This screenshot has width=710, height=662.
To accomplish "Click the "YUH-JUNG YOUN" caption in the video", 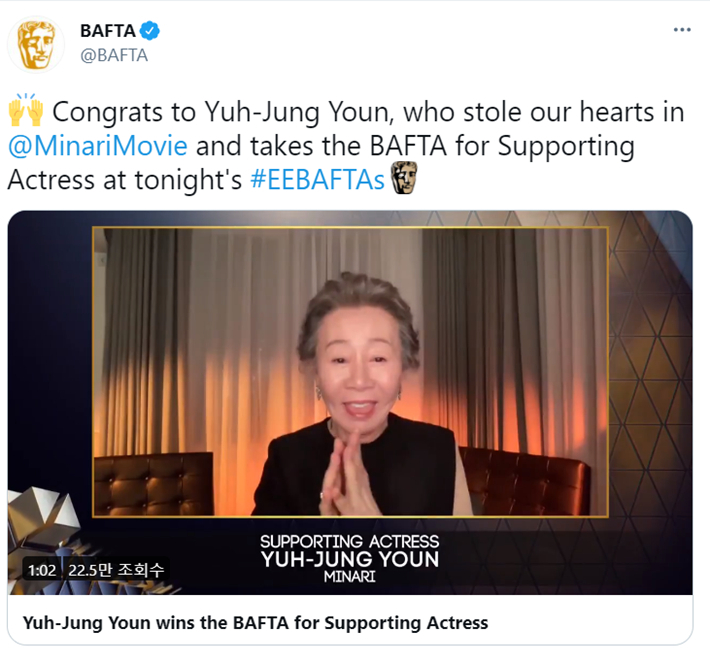I will coord(349,558).
